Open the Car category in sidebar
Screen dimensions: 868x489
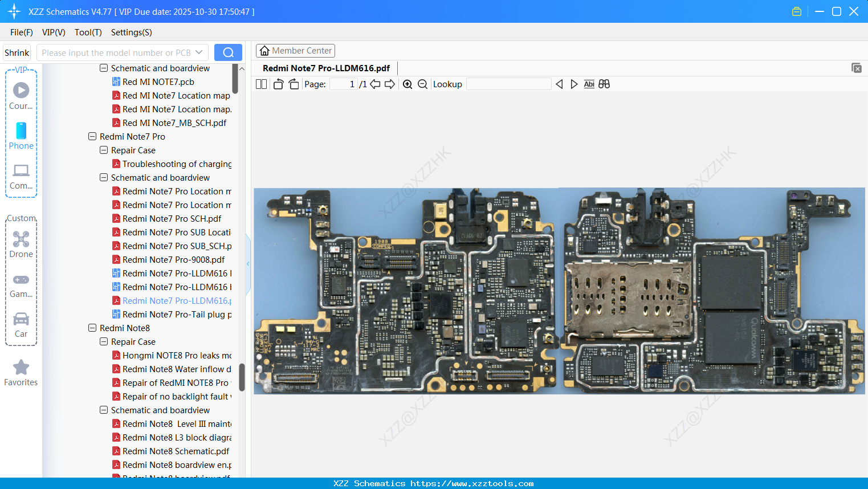[21, 324]
